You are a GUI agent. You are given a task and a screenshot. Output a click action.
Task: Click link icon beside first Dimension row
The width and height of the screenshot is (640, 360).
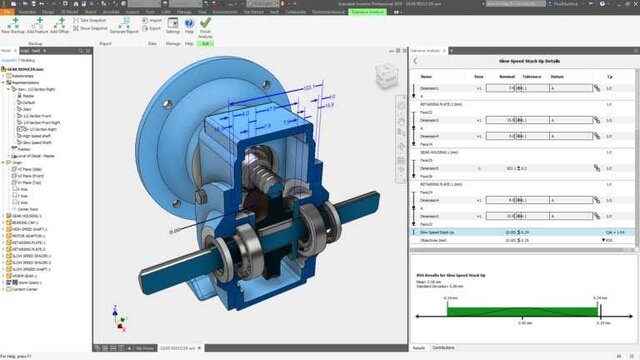point(597,88)
